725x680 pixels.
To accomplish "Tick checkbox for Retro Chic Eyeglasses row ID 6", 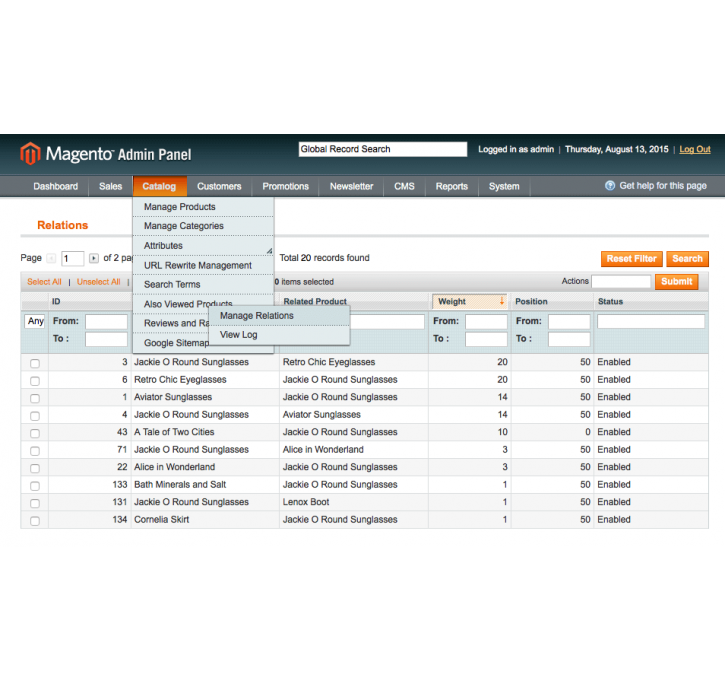I will click(35, 381).
